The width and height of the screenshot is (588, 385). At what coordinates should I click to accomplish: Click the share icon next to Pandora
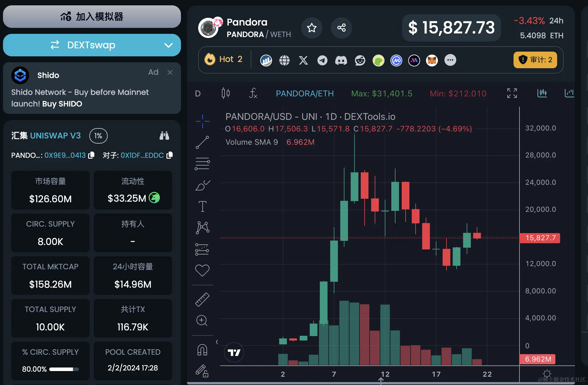click(x=341, y=28)
